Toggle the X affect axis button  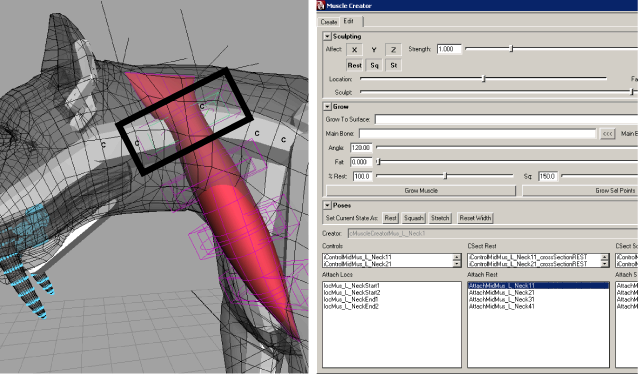pos(354,50)
